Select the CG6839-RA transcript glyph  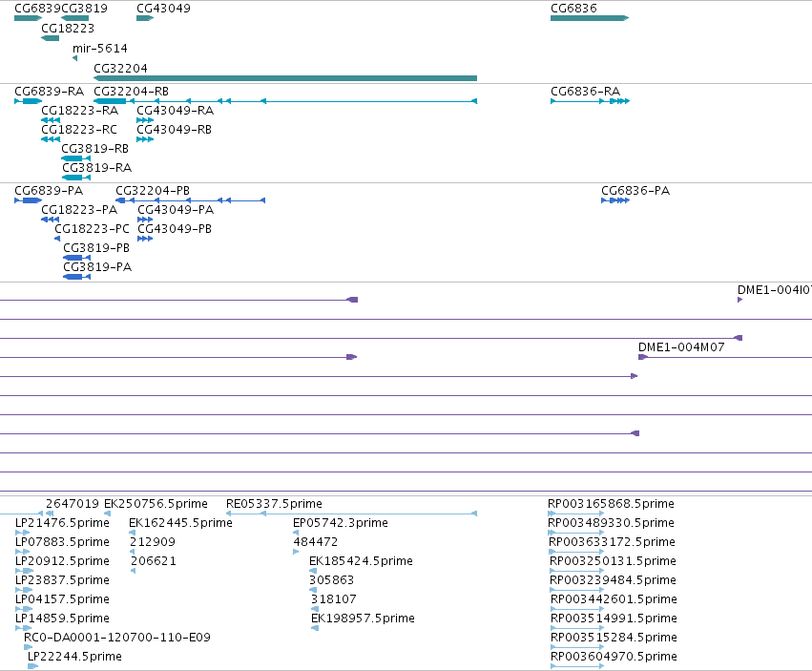(x=28, y=101)
